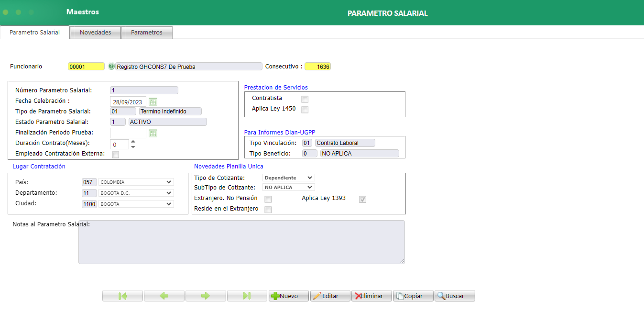Viewport: 644px width, 312px height.
Task: Open the Ciudad dropdown showing BOGOTA
Action: click(136, 204)
